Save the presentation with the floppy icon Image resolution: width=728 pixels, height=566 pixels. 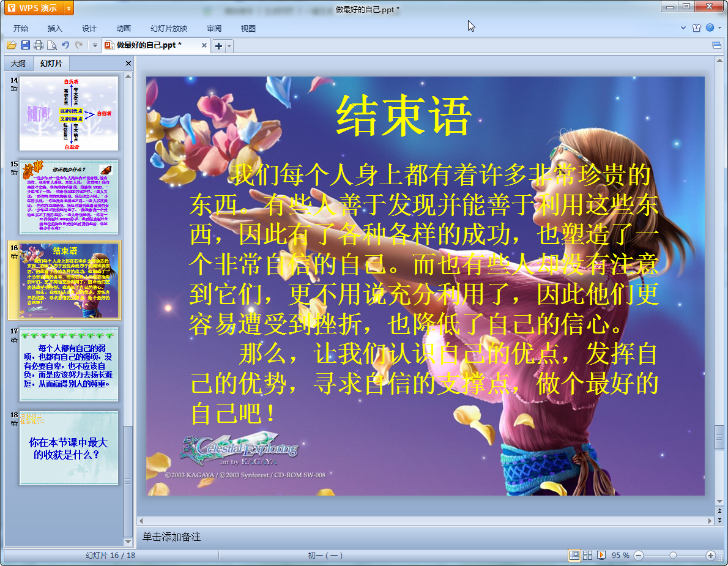click(25, 45)
